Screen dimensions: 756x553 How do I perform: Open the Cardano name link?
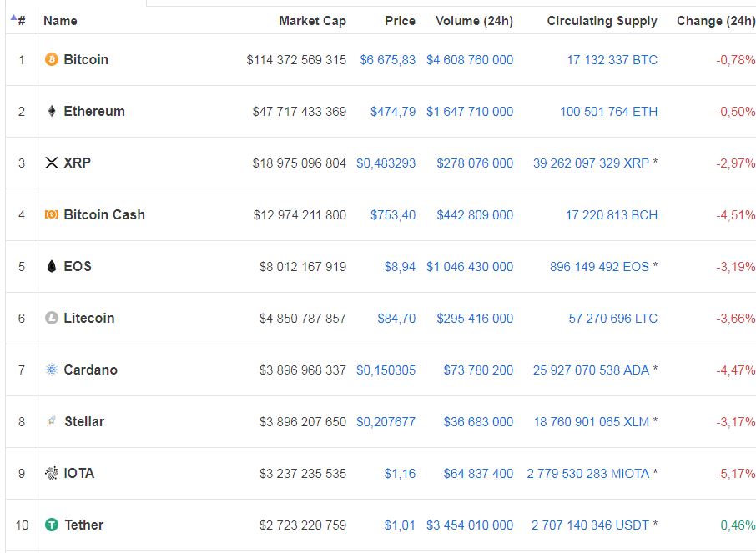pyautogui.click(x=91, y=370)
